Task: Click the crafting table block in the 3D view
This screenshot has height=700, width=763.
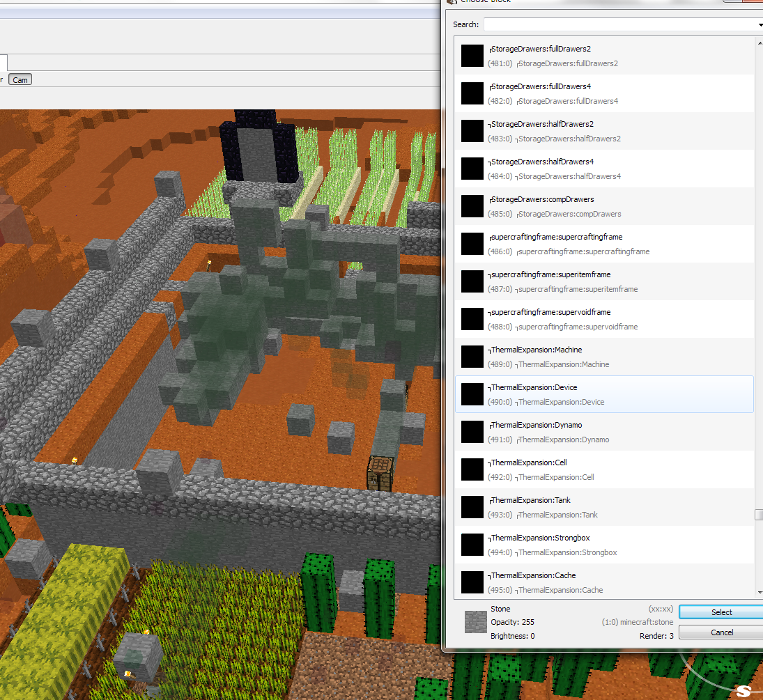Action: 380,474
